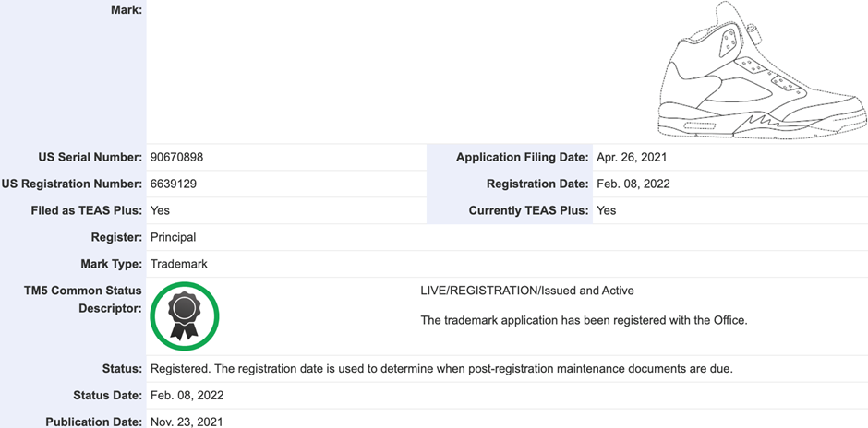This screenshot has height=428, width=868.
Task: Click the US Serial Number label
Action: point(90,157)
